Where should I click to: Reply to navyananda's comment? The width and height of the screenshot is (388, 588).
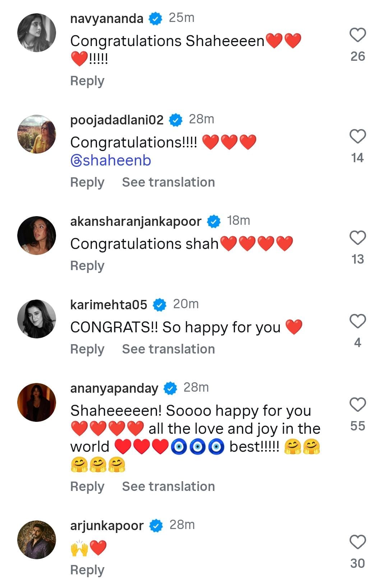87,81
